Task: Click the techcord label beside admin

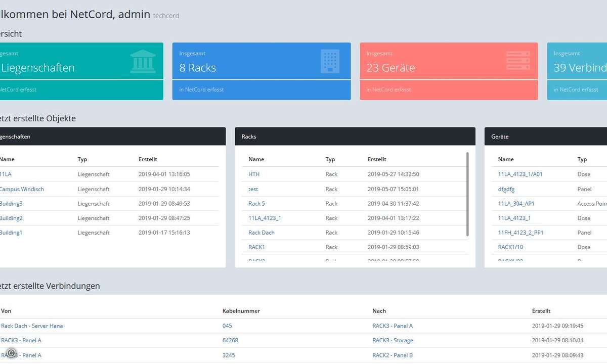Action: click(x=166, y=16)
